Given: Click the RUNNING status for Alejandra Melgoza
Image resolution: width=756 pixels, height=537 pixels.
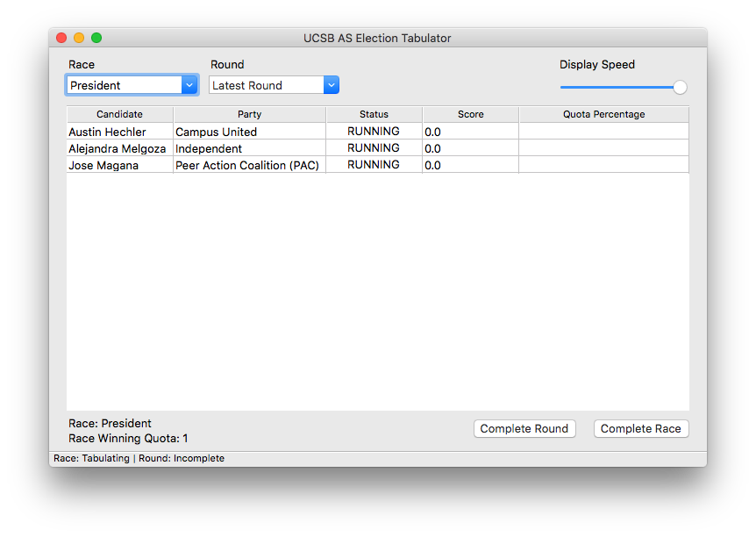Looking at the screenshot, I should 374,148.
